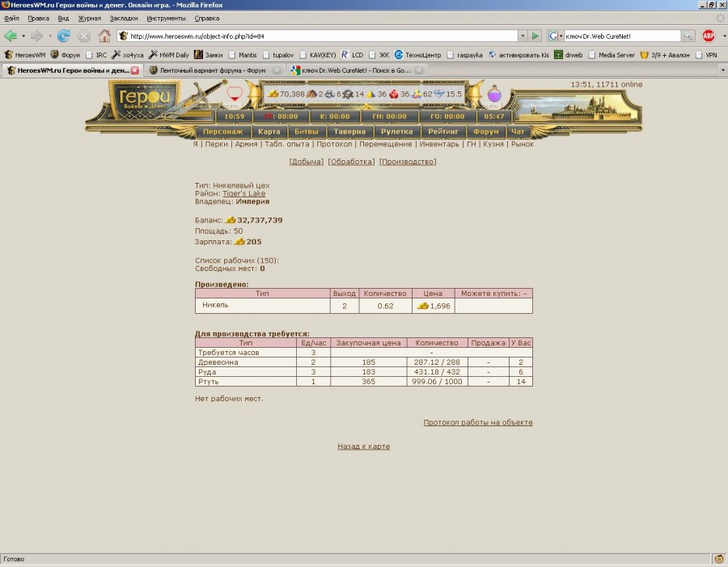
Task: Click the green Go arrow beside URL
Action: point(535,36)
